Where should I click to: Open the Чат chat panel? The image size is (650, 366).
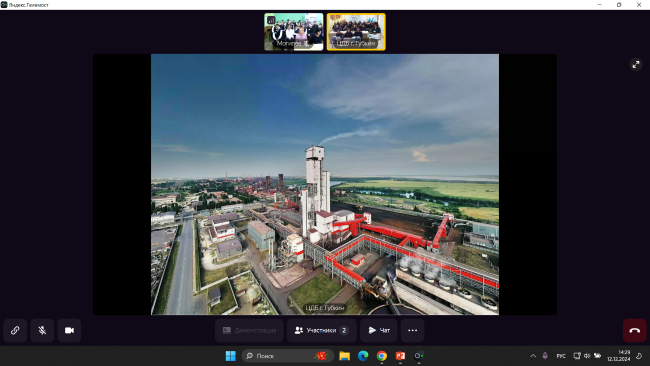[x=378, y=330]
